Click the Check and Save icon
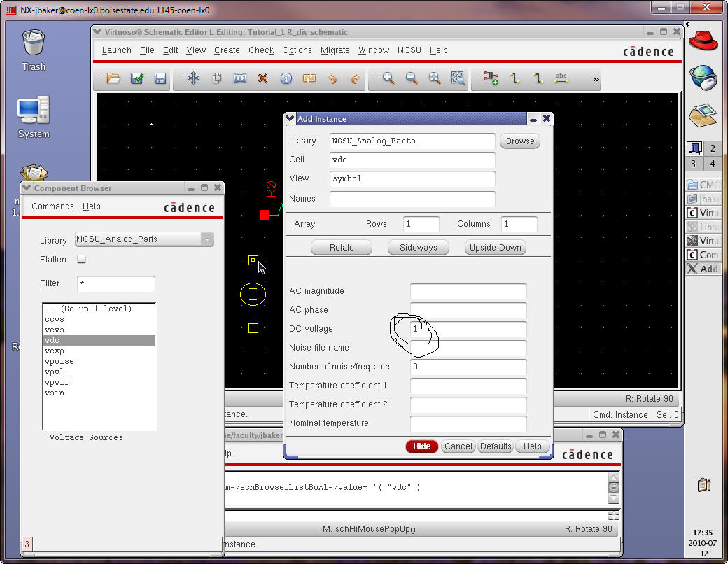This screenshot has height=564, width=728. pos(137,79)
